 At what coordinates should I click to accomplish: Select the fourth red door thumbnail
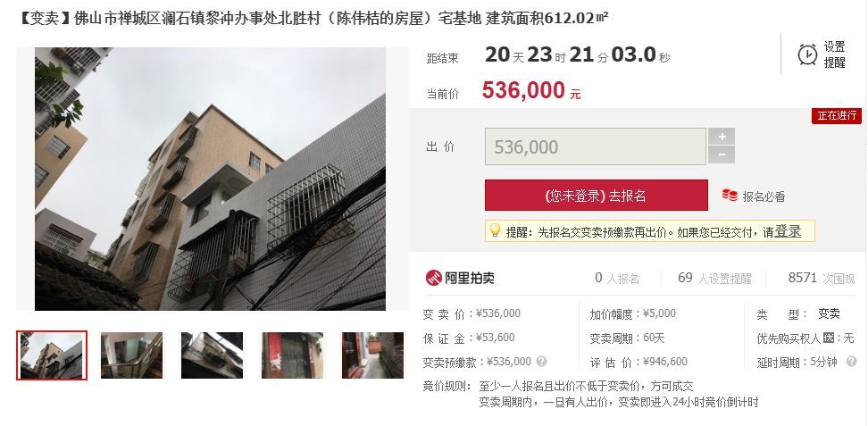point(292,355)
